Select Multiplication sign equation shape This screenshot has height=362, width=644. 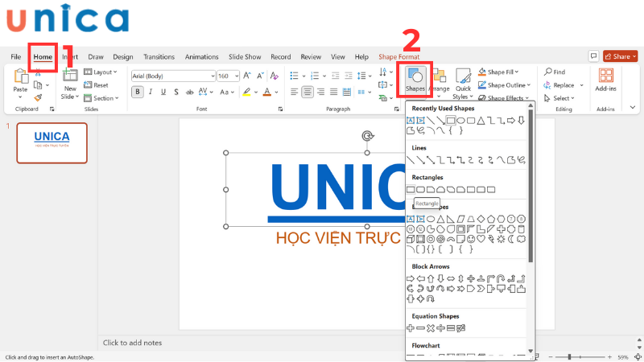[x=431, y=328]
